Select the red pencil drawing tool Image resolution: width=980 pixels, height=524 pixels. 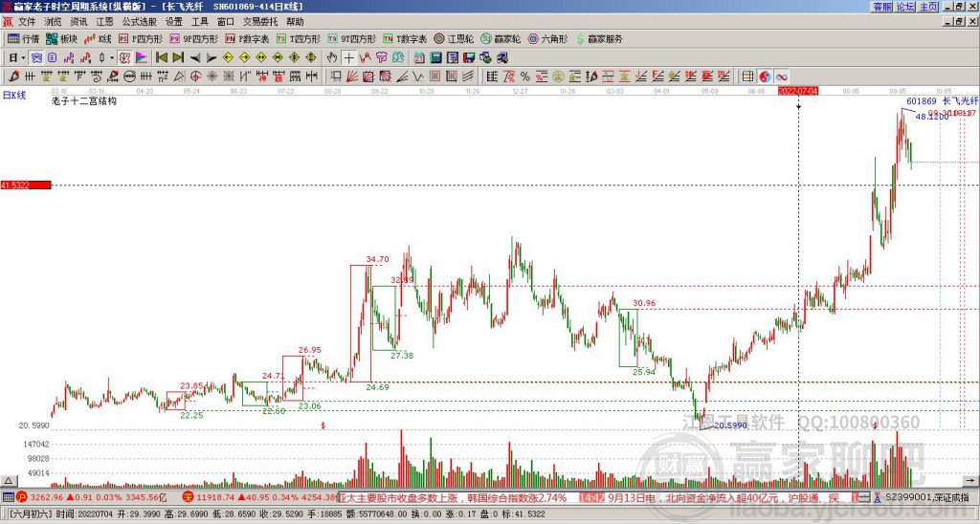[x=13, y=76]
